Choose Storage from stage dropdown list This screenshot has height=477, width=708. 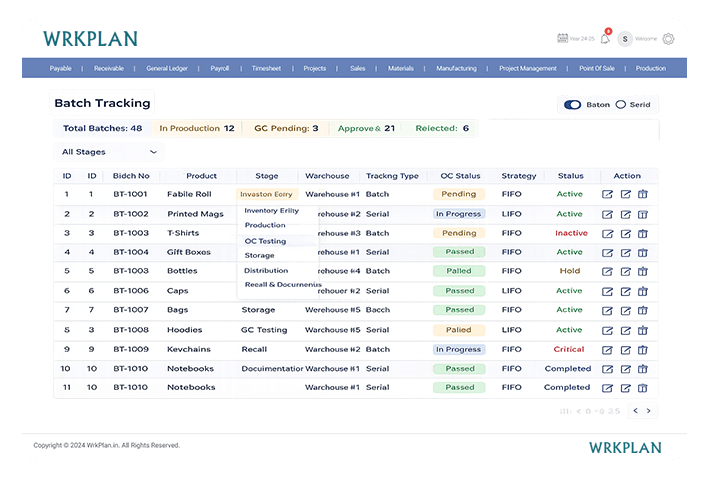coord(259,255)
